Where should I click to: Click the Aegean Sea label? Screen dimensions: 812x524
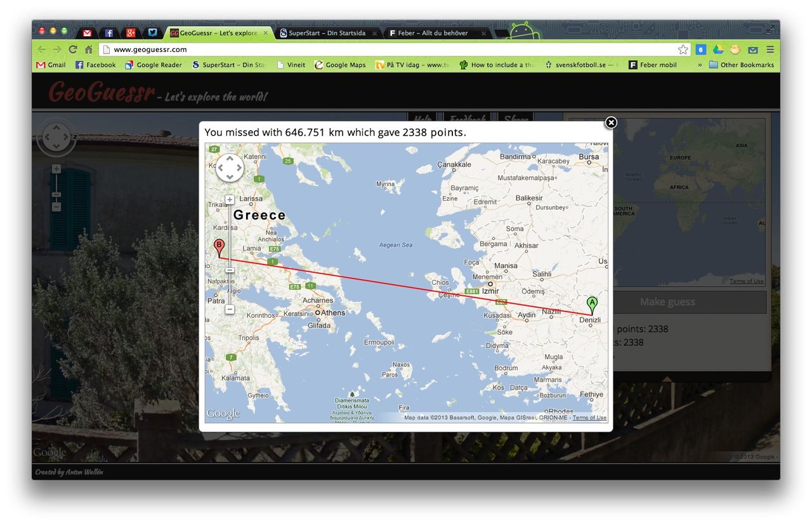(x=395, y=245)
